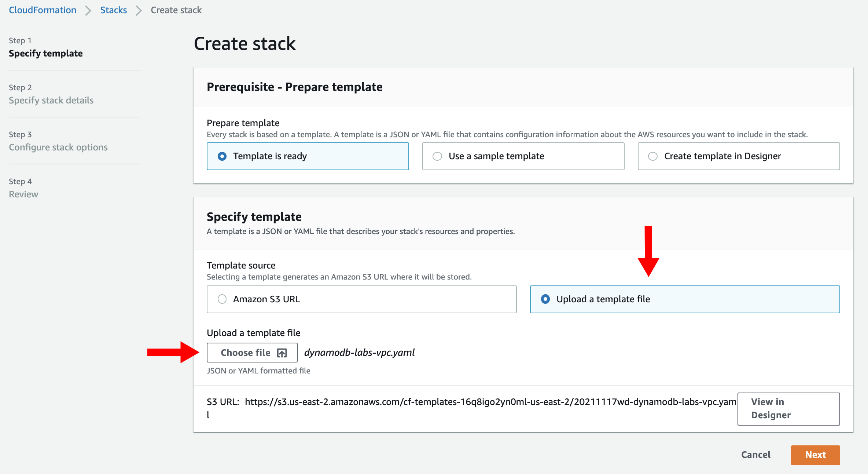Click the Specify template section heading

[254, 217]
